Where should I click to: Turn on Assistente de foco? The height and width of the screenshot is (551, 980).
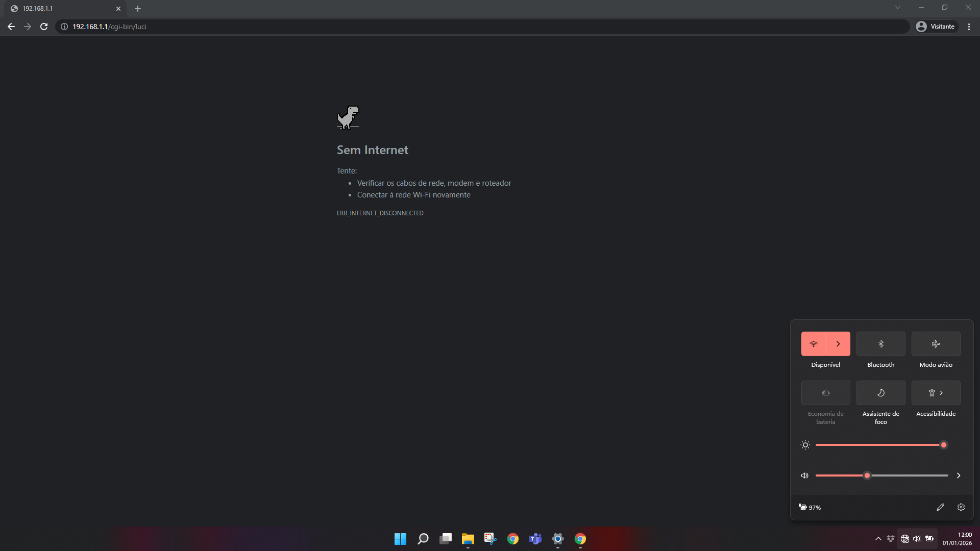coord(880,393)
